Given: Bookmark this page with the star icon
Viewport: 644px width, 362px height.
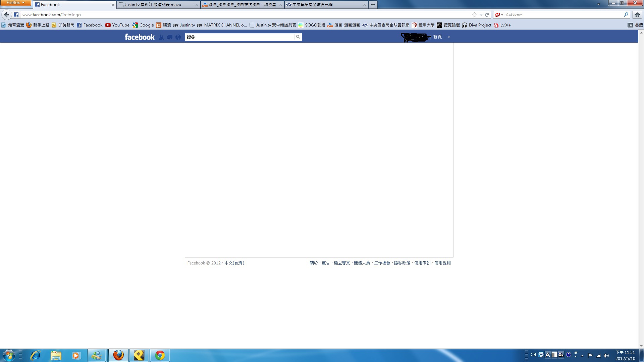Looking at the screenshot, I should pyautogui.click(x=474, y=15).
